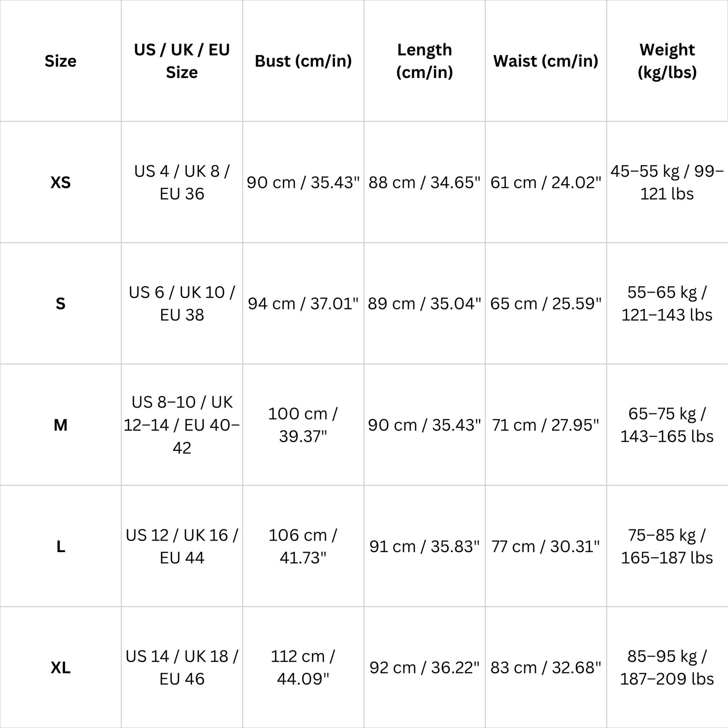
Task: Select the US 4 / UK 8 / EU 36 cell
Action: (182, 182)
